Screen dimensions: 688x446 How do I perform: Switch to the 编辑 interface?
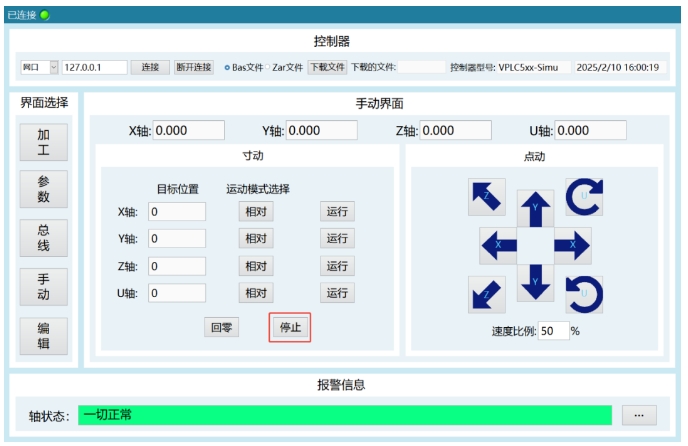[x=43, y=336]
